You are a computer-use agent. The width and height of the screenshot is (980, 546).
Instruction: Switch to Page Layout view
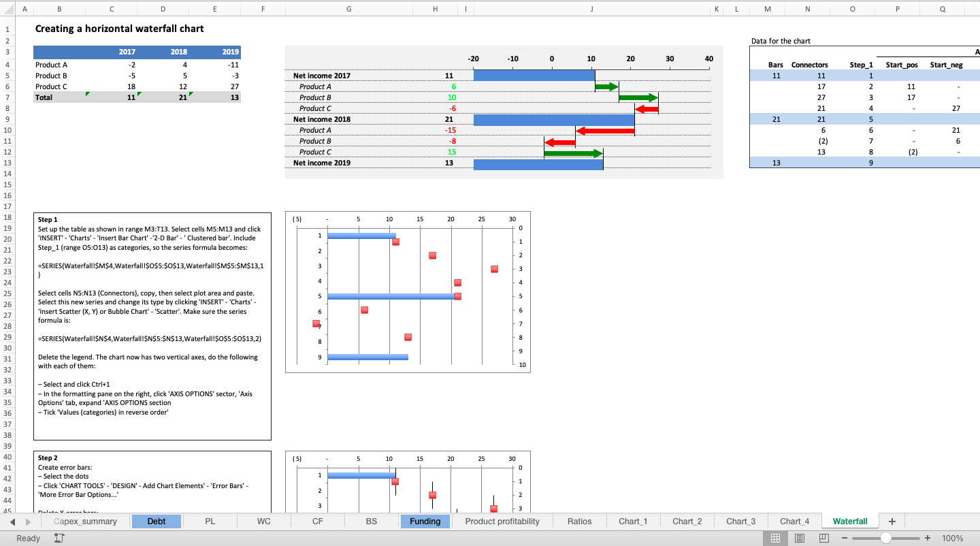(800, 539)
